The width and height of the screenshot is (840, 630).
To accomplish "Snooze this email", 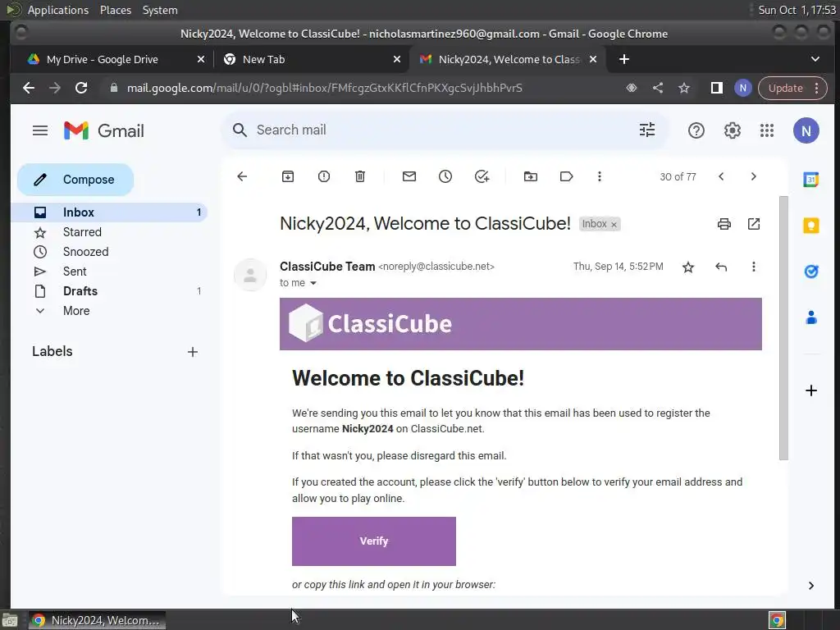I will pyautogui.click(x=445, y=176).
